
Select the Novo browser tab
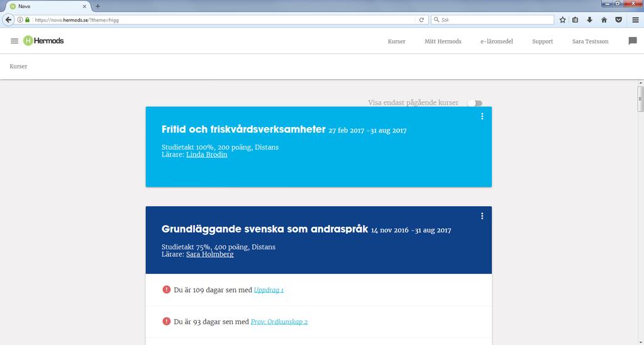click(47, 6)
